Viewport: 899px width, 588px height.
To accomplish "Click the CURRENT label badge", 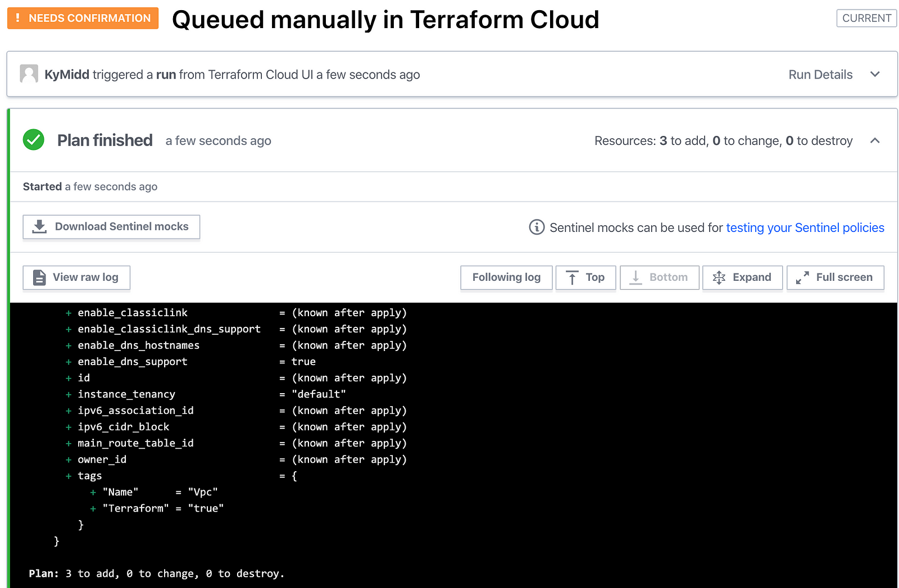I will click(866, 18).
